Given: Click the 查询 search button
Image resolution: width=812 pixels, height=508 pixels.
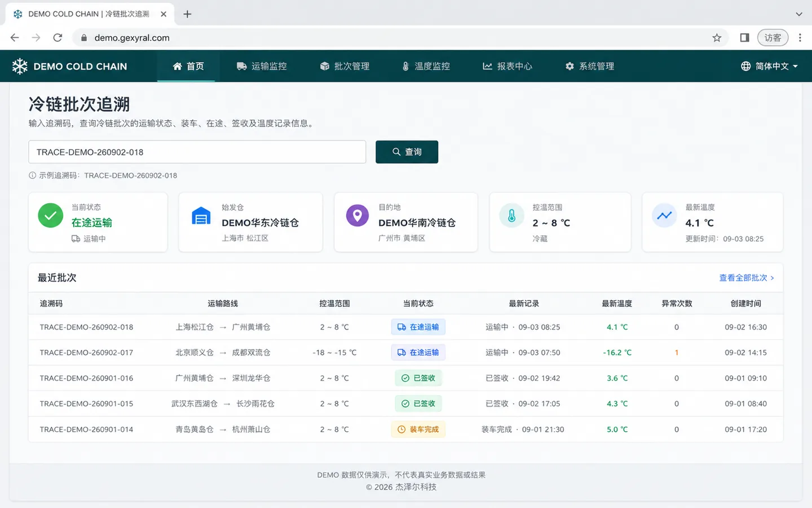Looking at the screenshot, I should click(x=407, y=152).
